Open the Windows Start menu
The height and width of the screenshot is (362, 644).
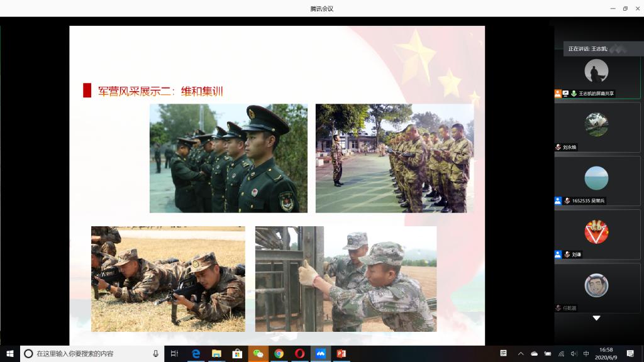(x=10, y=354)
